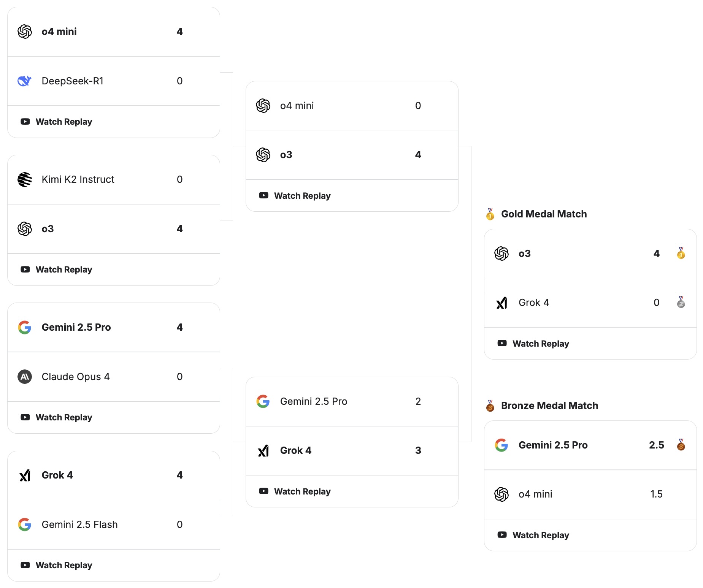Viewport: 703px width, 588px height.
Task: Click the Anthropic logo next to Claude Opus 4
Action: [x=25, y=377]
